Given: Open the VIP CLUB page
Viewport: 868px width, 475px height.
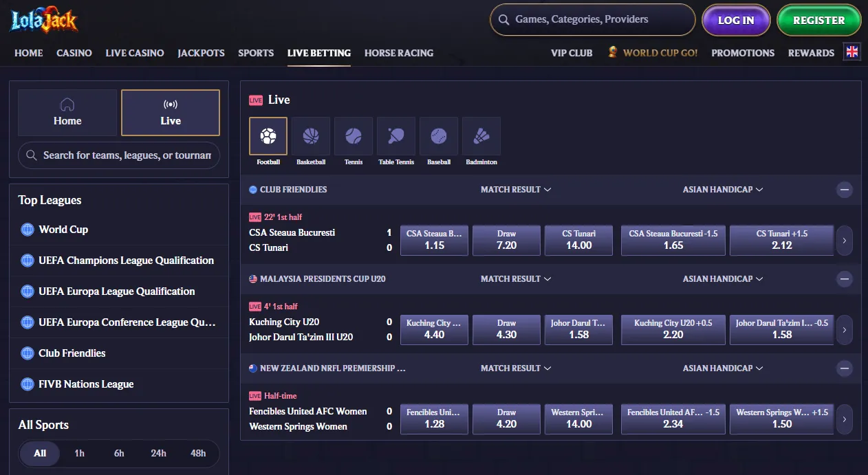Looking at the screenshot, I should click(572, 53).
